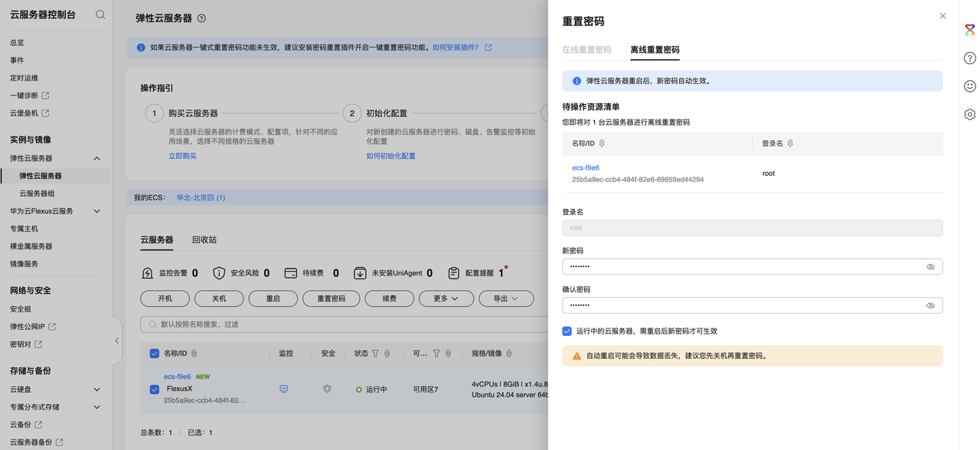Click the 安全风险 shield icon

219,273
